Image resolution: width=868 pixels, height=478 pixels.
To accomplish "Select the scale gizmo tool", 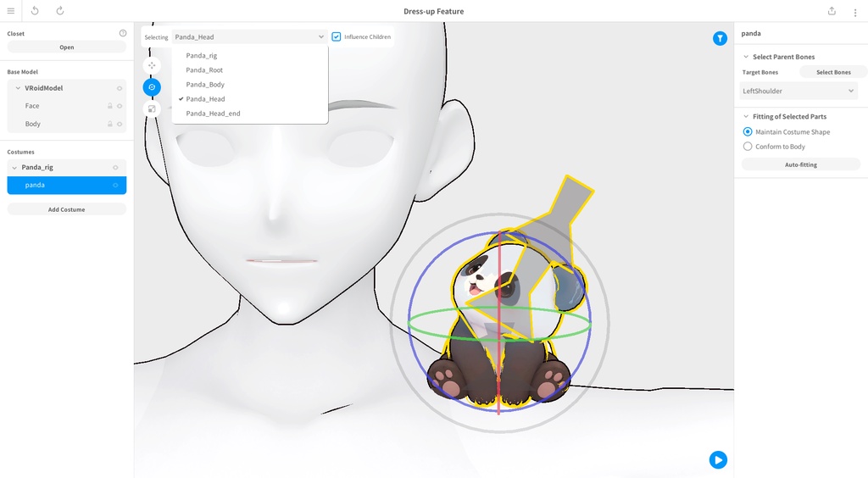I will [x=152, y=109].
